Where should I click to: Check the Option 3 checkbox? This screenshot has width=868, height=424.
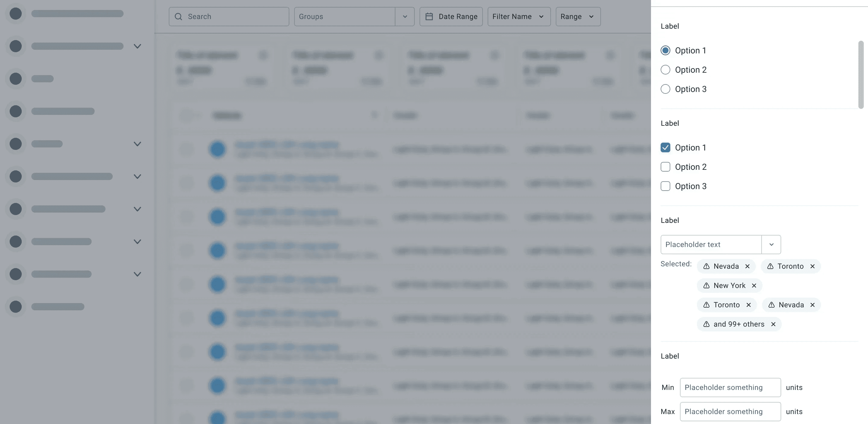665,186
